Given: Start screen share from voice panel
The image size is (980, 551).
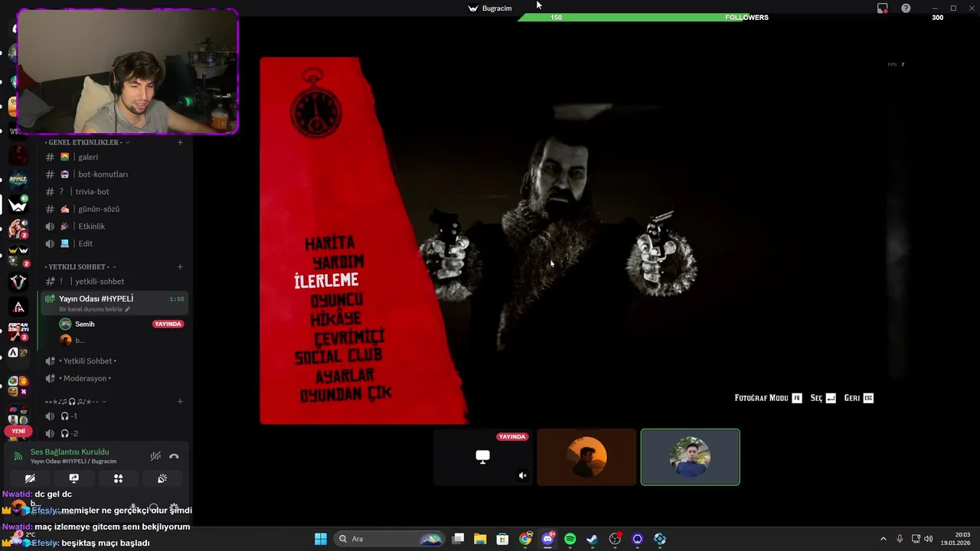Looking at the screenshot, I should click(73, 478).
